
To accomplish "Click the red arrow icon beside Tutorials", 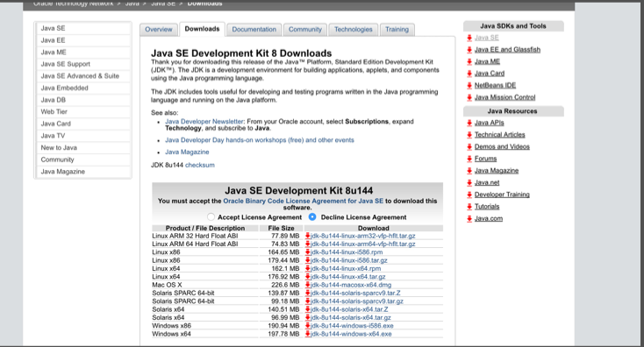I will (x=469, y=207).
